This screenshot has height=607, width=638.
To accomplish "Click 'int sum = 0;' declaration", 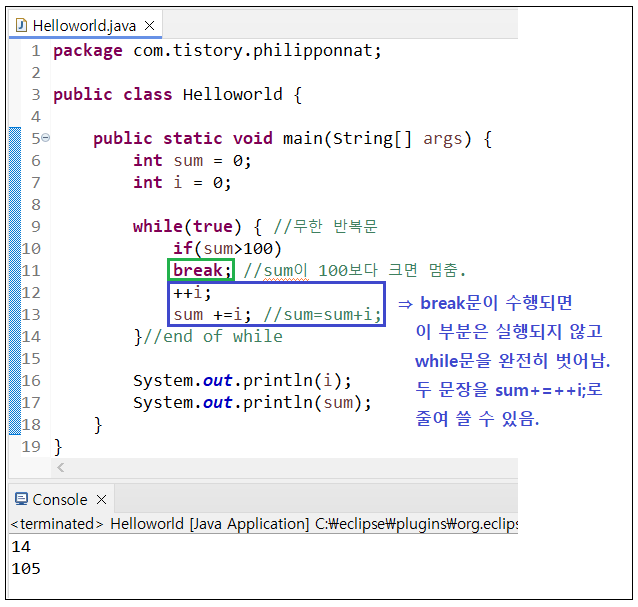I will click(192, 161).
